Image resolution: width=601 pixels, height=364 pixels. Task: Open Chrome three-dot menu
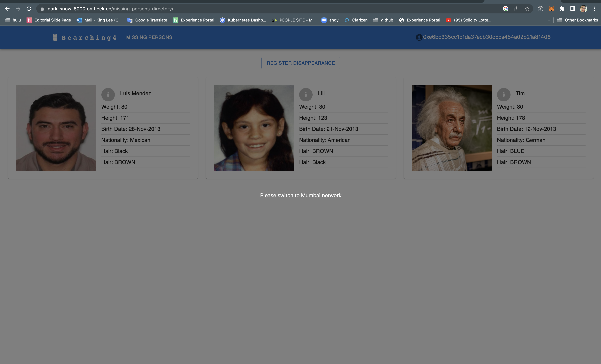pos(594,9)
